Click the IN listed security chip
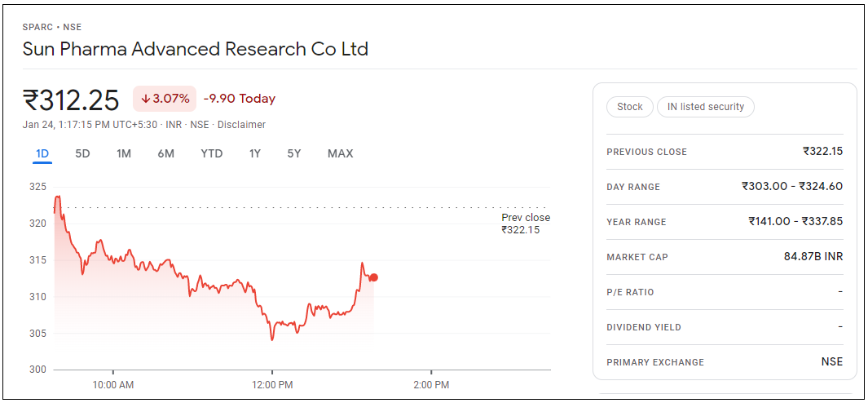The height and width of the screenshot is (403, 868). click(706, 106)
